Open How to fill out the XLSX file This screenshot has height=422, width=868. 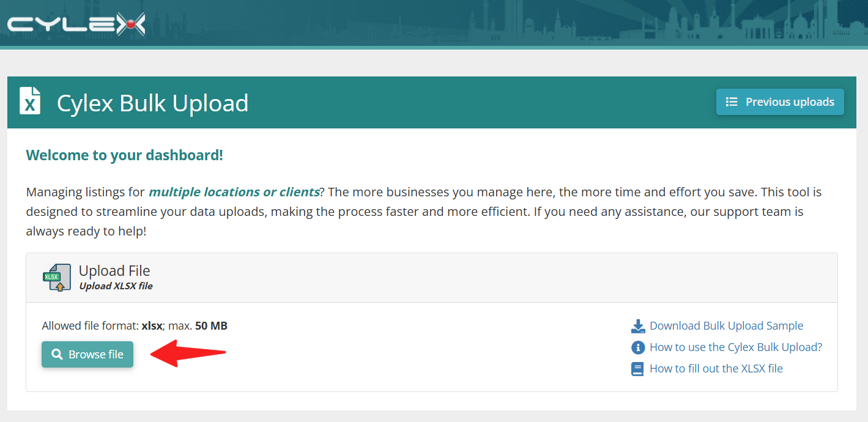pyautogui.click(x=716, y=369)
